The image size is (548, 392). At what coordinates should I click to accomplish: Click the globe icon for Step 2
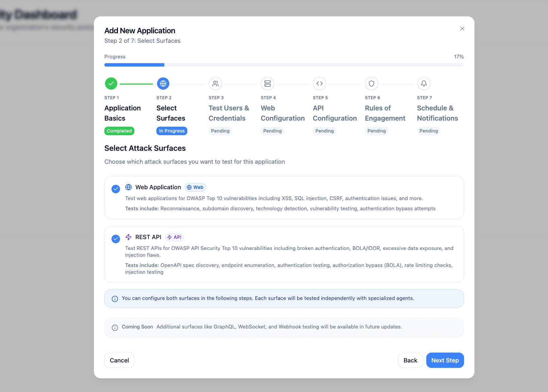tap(163, 84)
